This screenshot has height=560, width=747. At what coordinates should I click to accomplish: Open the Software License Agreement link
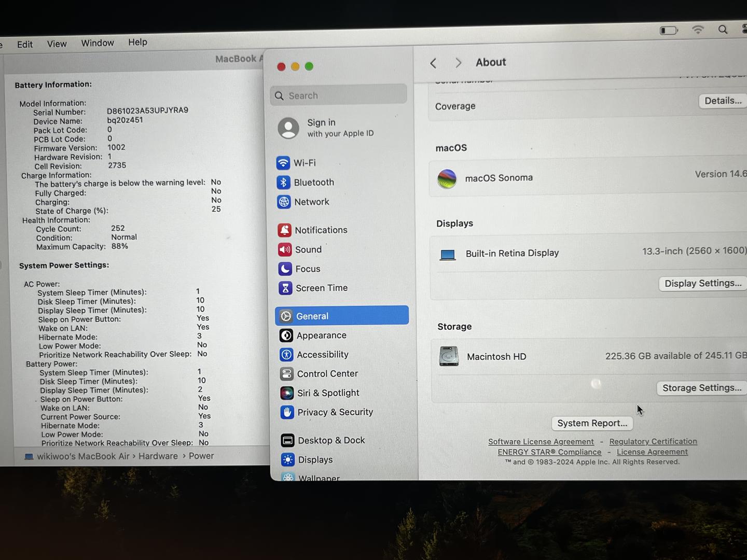(541, 442)
